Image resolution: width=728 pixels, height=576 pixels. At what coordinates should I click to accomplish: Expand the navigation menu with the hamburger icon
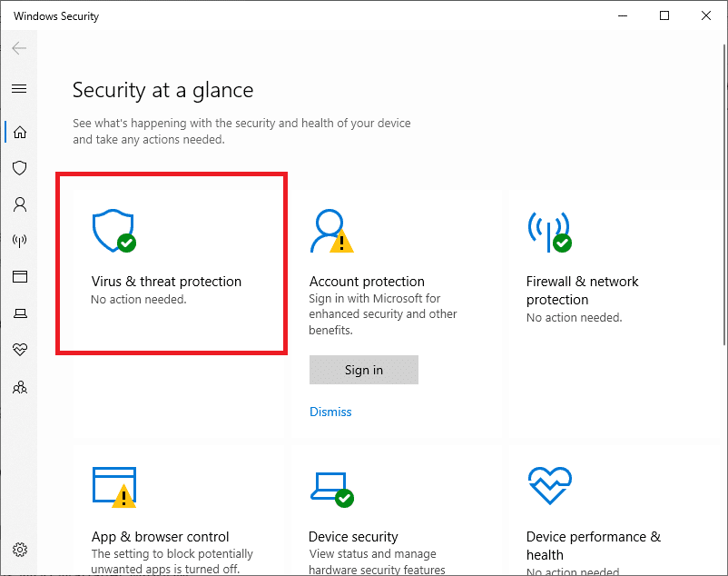coord(20,88)
